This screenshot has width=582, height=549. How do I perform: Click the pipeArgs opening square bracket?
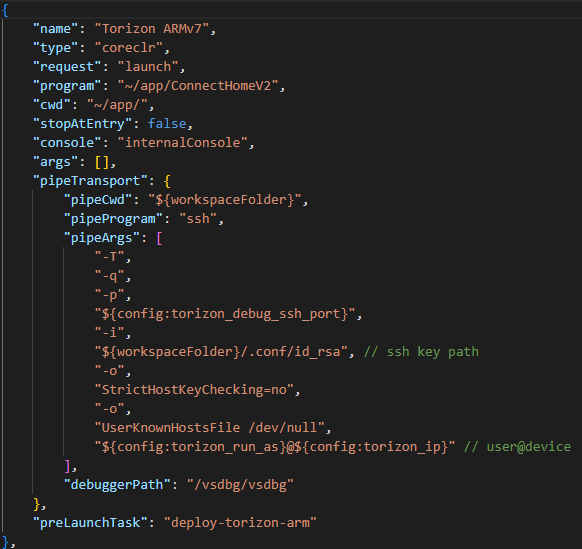[x=159, y=238]
